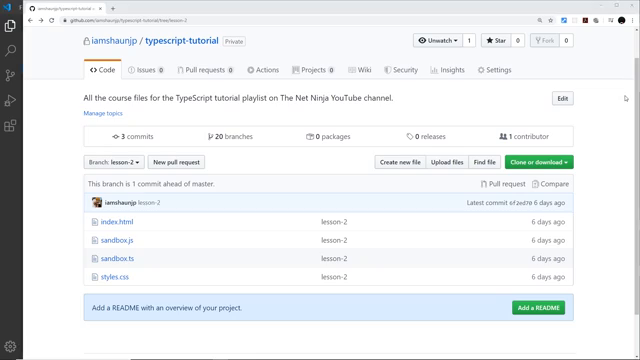Click file icon beside sandbox.ts
The height and width of the screenshot is (360, 640).
(95, 259)
